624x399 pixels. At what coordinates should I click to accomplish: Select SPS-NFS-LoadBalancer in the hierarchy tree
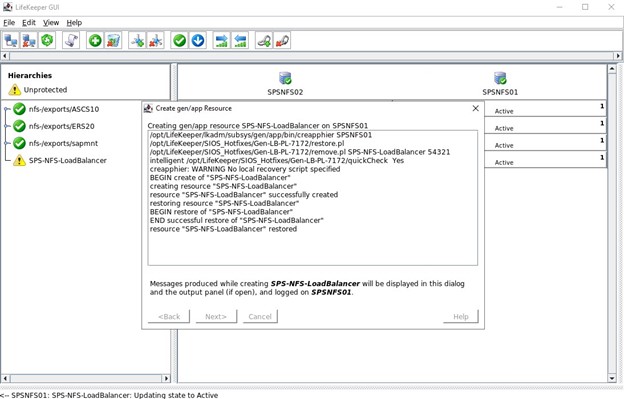point(68,161)
